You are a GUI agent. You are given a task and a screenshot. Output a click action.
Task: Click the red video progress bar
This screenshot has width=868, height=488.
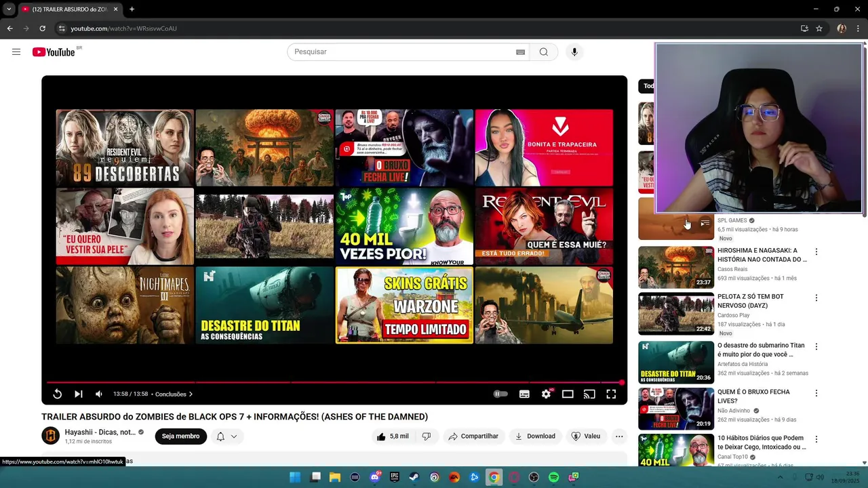[x=334, y=382]
